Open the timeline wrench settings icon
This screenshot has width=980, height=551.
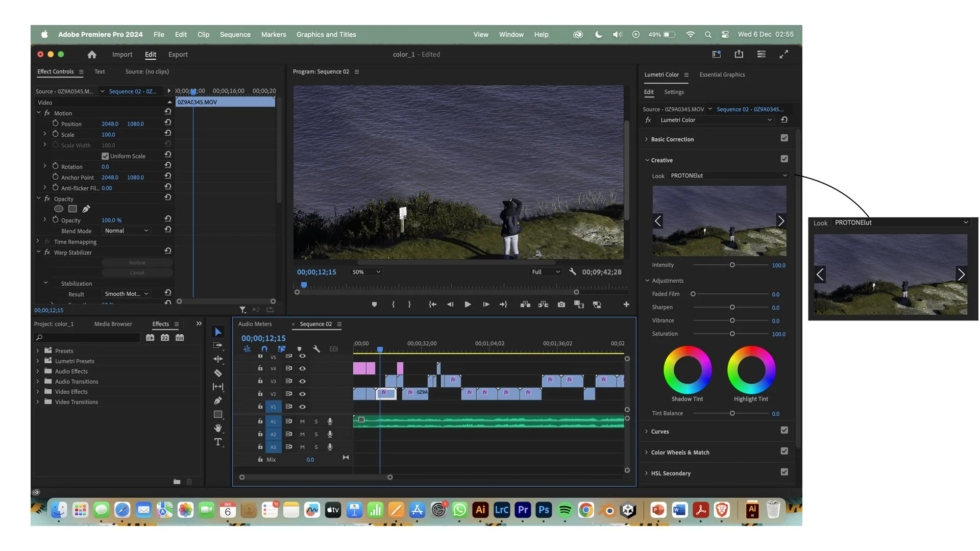316,349
